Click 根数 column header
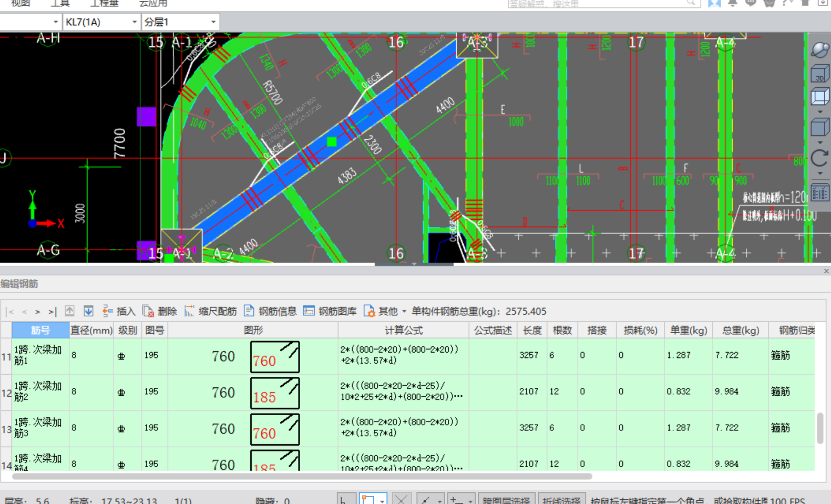Image resolution: width=831 pixels, height=504 pixels. 562,330
